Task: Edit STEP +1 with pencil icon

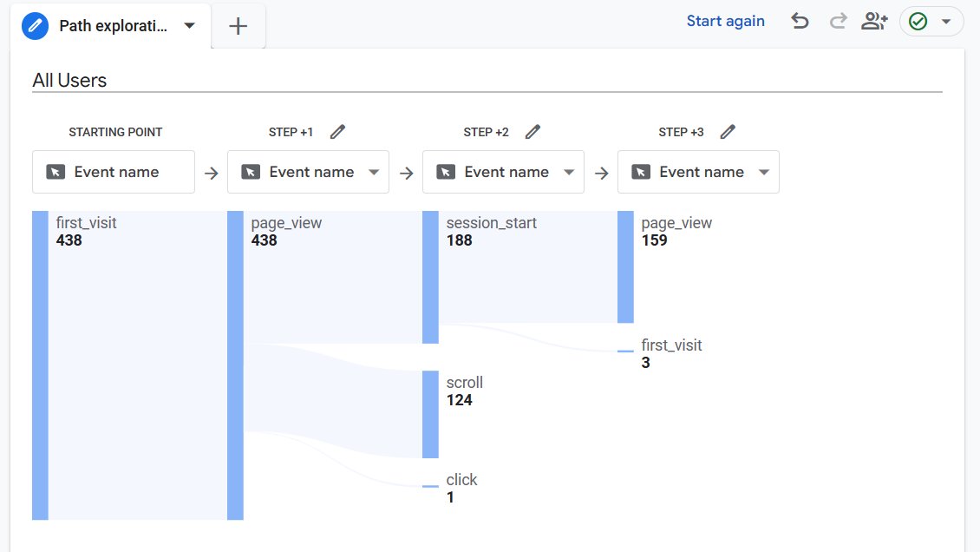Action: tap(337, 132)
